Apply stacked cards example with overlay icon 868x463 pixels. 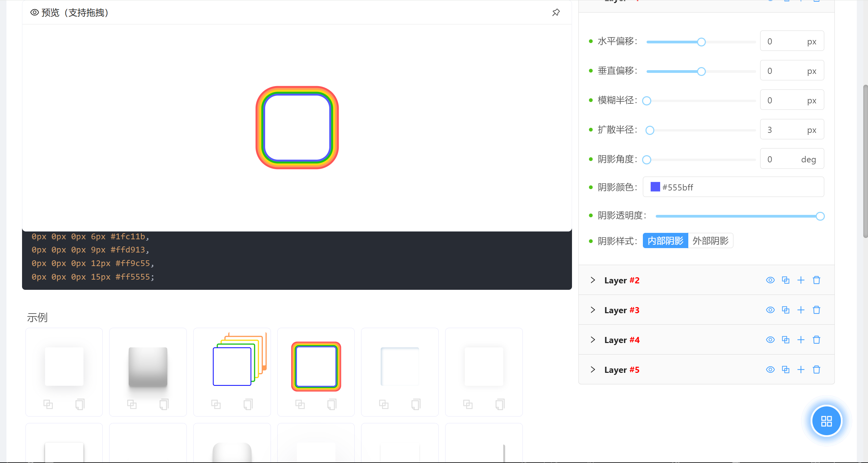pos(216,404)
